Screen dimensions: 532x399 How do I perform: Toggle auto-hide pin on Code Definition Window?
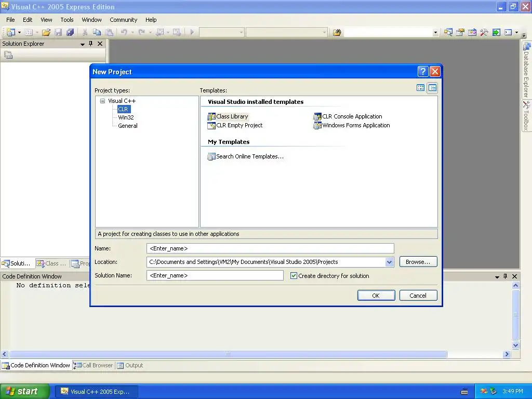click(x=505, y=276)
